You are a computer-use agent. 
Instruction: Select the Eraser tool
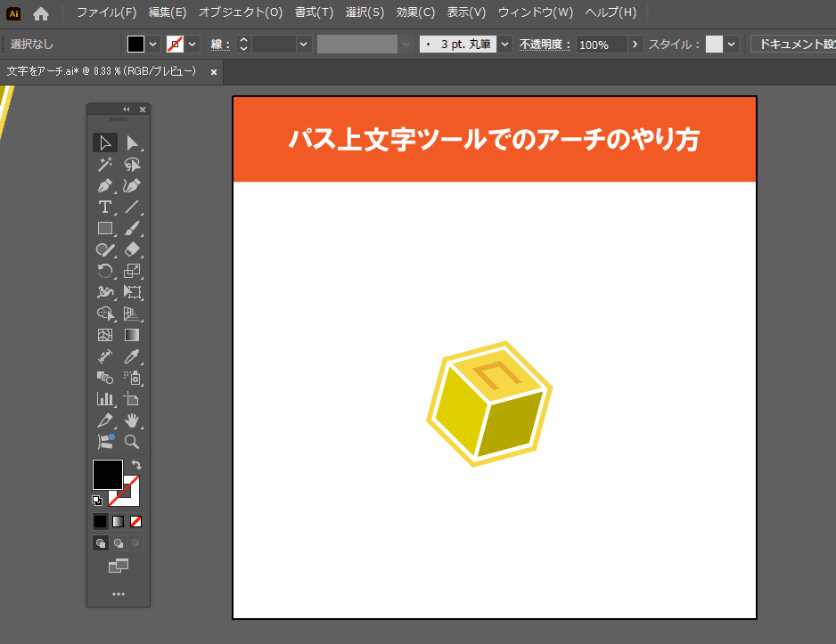click(x=132, y=250)
